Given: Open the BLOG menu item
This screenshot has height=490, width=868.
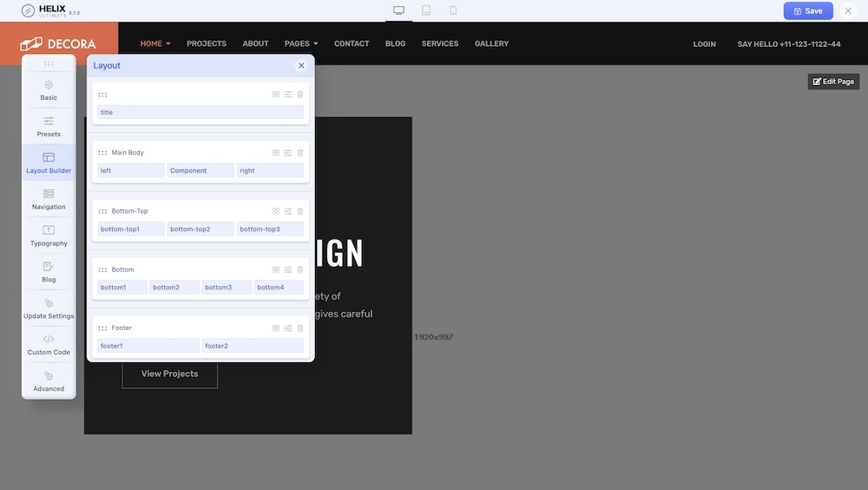Looking at the screenshot, I should [x=395, y=43].
